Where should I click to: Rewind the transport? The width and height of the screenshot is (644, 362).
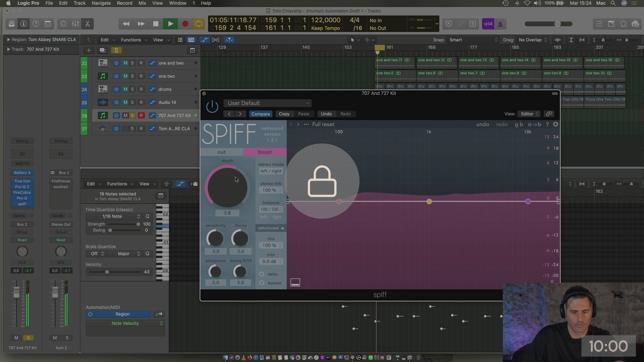pyautogui.click(x=126, y=24)
